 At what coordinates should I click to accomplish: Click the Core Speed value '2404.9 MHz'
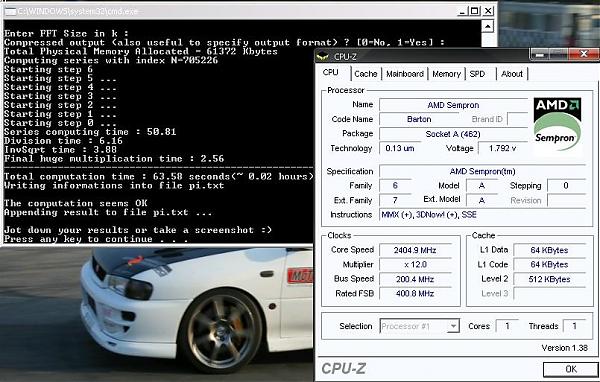(415, 250)
